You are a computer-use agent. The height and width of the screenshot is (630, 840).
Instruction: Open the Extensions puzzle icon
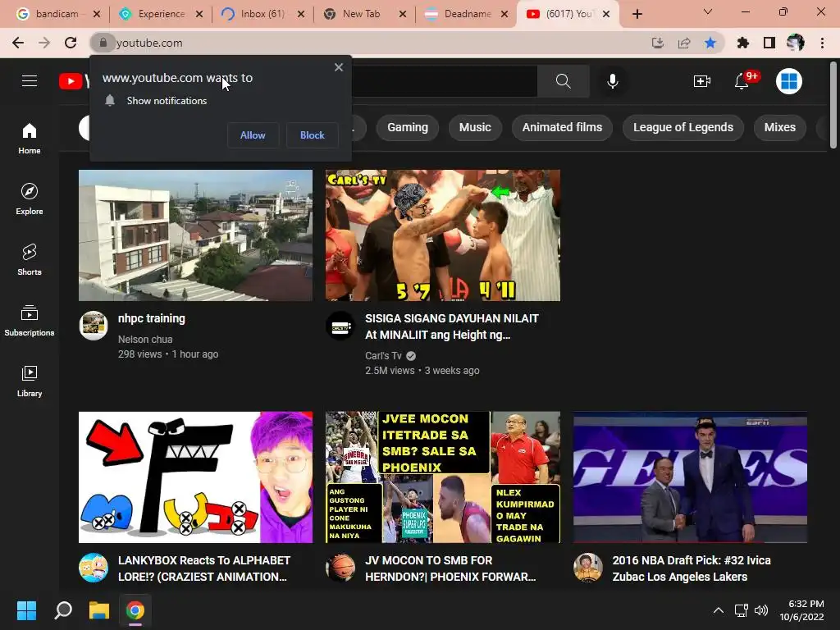(742, 43)
